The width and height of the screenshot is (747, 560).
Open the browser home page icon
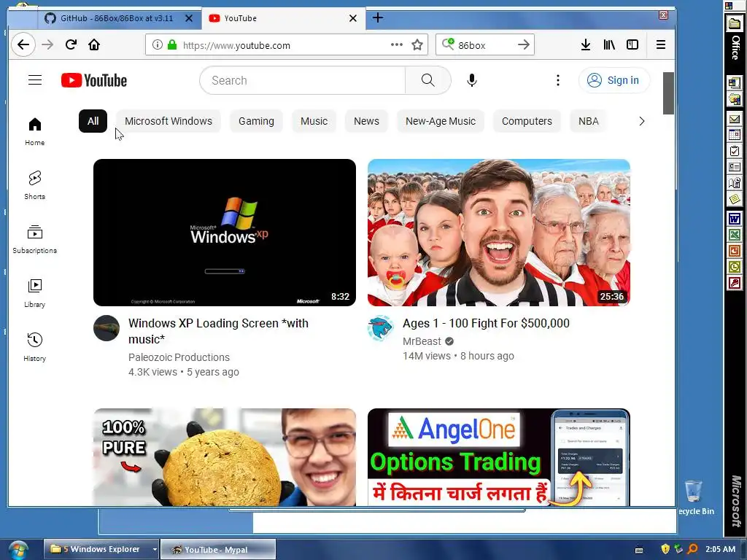point(94,44)
